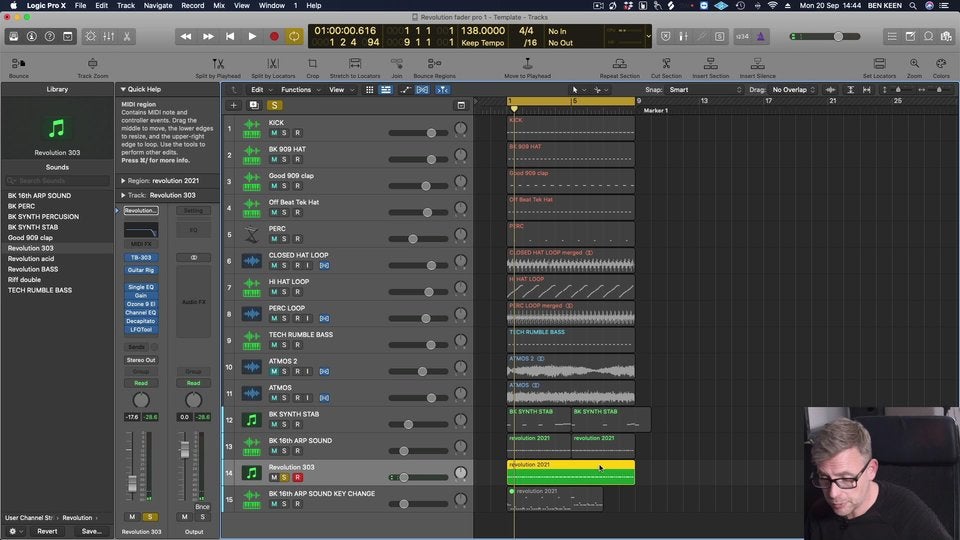The image size is (960, 540).
Task: Solo the TECH RUMBLE BASS track
Action: coord(285,345)
